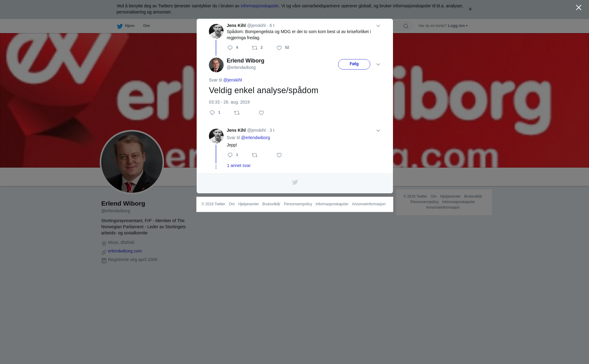Retweet Jens Kihl's Spådom tweet
589x364 pixels.
[x=255, y=48]
